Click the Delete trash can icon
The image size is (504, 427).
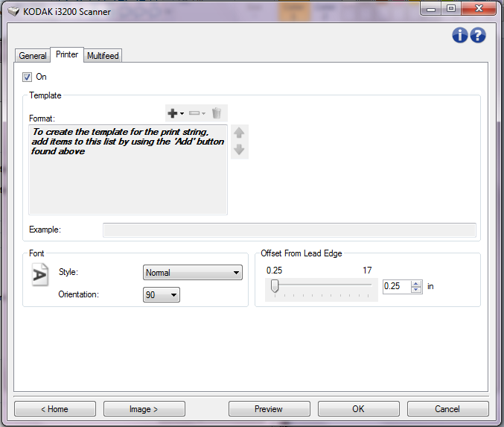(x=217, y=113)
